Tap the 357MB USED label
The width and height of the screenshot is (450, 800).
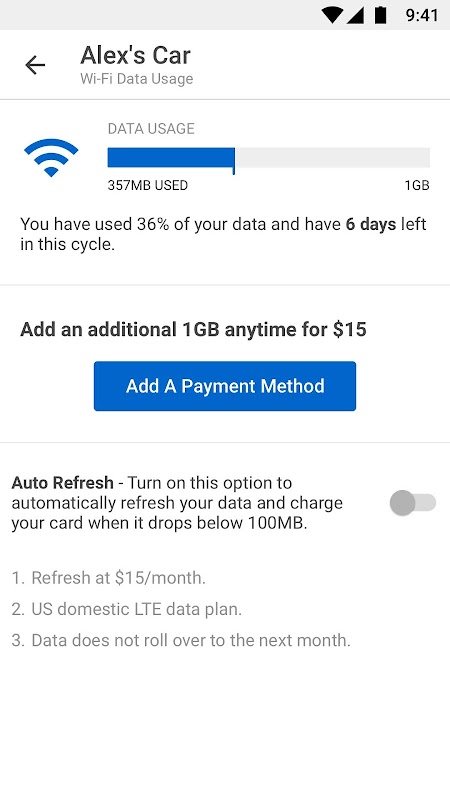click(147, 185)
